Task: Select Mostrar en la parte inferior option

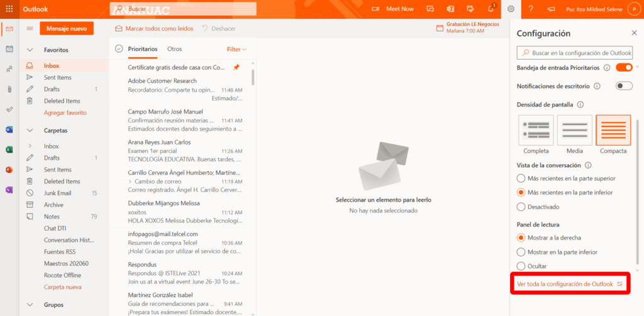Action: click(521, 252)
